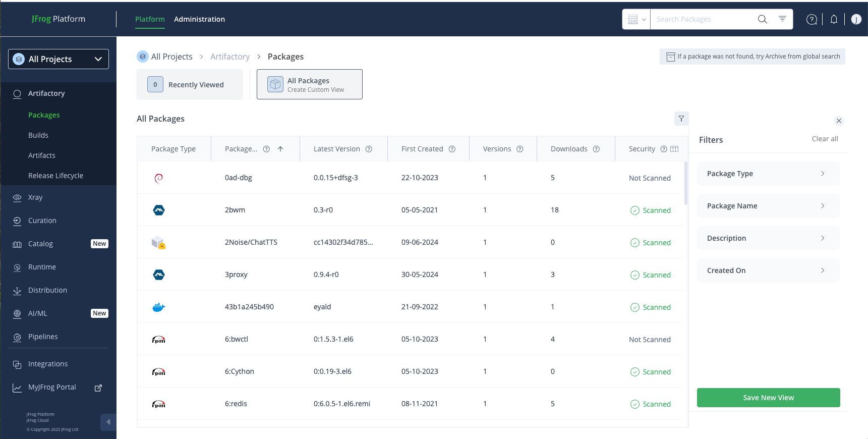868x439 pixels.
Task: Click the HuggingFace icon for 2Noise/ChatTTS
Action: [x=159, y=243]
